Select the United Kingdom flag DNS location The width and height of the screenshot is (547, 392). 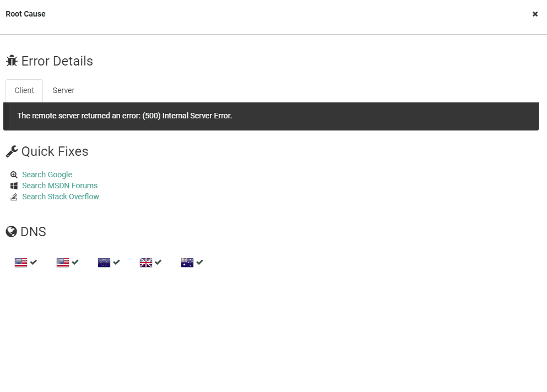pos(145,263)
